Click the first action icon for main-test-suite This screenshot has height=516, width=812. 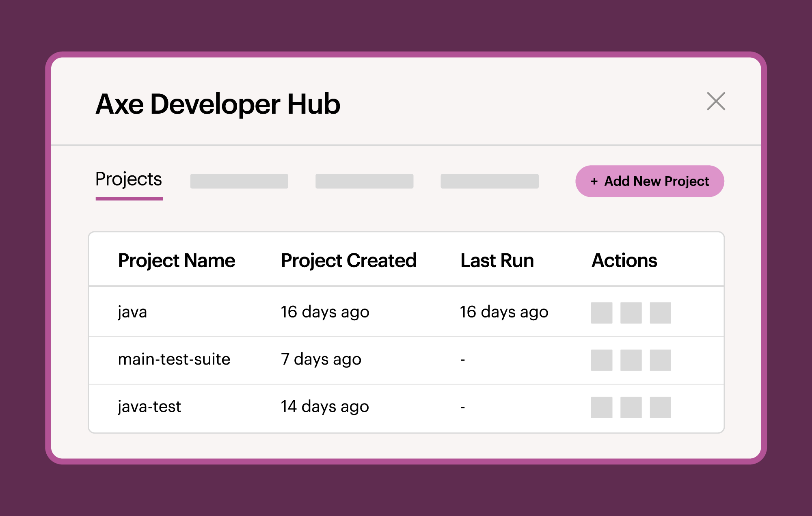pyautogui.click(x=601, y=360)
